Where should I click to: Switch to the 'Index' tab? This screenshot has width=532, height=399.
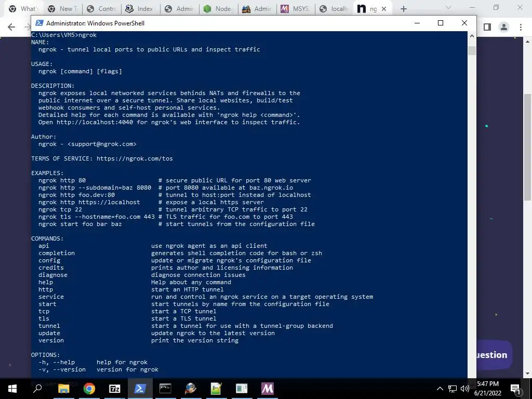point(140,9)
